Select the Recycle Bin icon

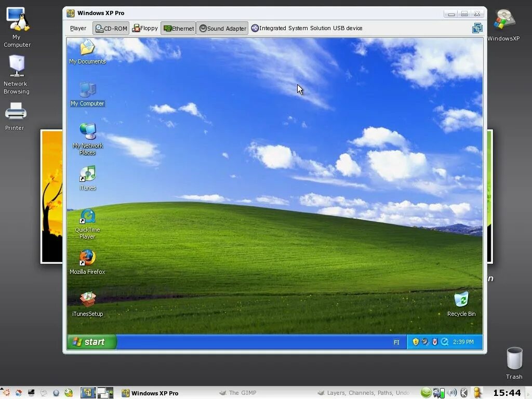[x=461, y=304]
